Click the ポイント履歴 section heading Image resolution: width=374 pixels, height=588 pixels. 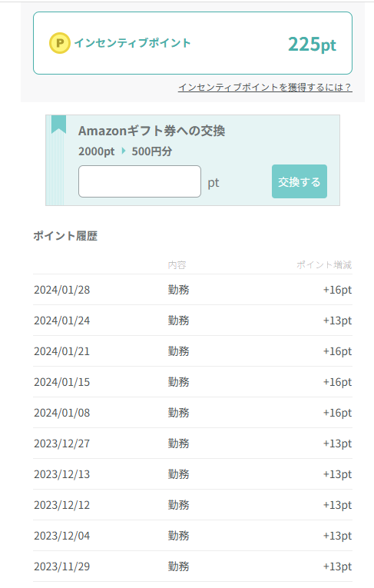(x=65, y=236)
